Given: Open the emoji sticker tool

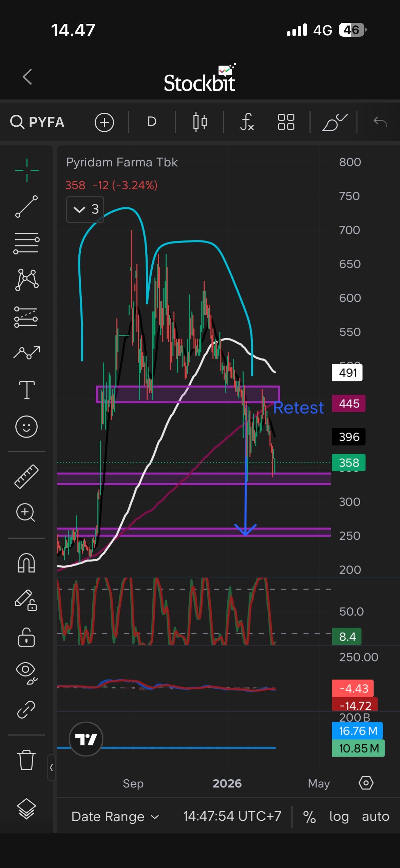Looking at the screenshot, I should pyautogui.click(x=26, y=427).
